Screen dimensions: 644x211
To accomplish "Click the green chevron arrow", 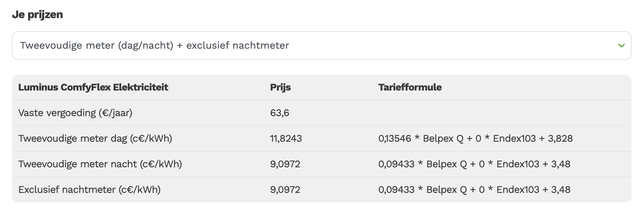I will coord(621,46).
